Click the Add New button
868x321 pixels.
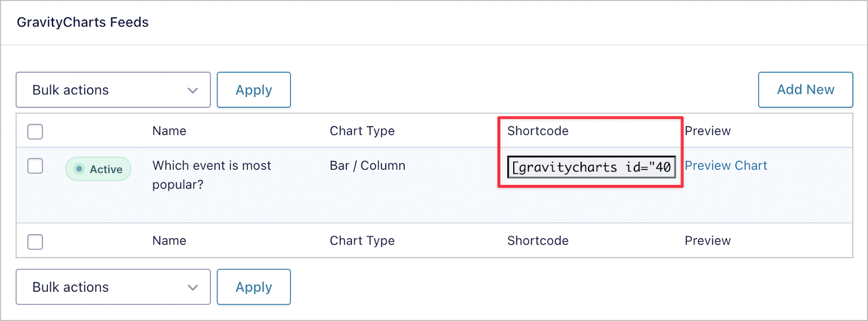pos(805,89)
